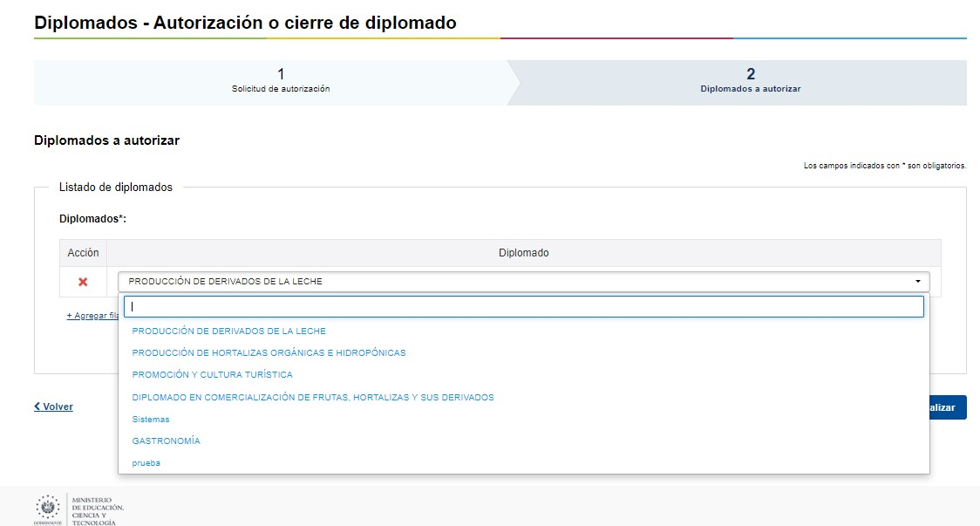The image size is (980, 526).
Task: Select PRODUCCIÓN DE HORTALIZAS ORGÁNICAS E HIDROPÓNICAS
Action: click(x=269, y=353)
